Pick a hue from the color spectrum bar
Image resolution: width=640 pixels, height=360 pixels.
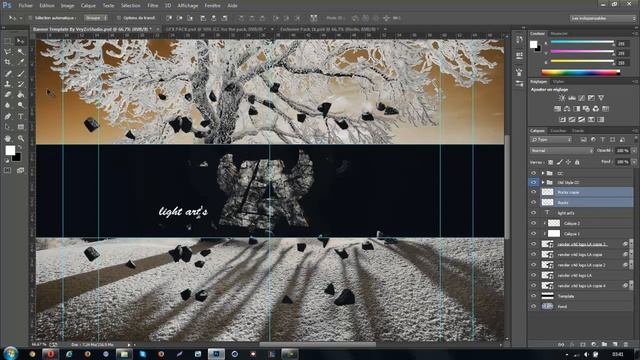pos(581,73)
